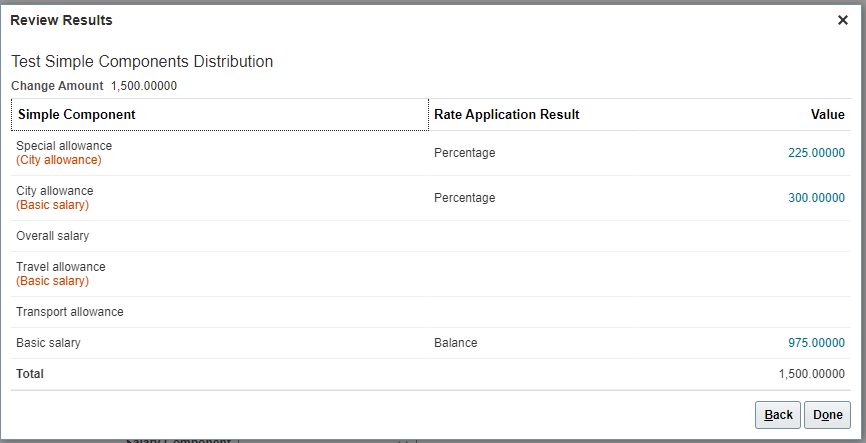The image size is (866, 443).
Task: Click the Value column header
Action: click(827, 115)
